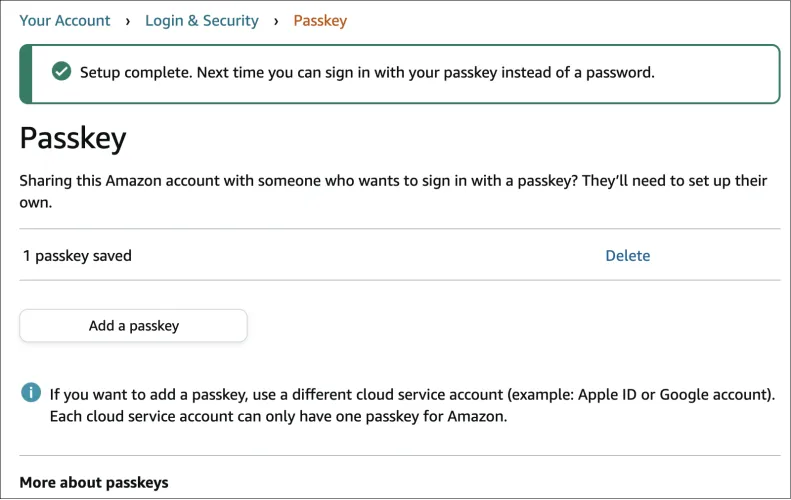The height and width of the screenshot is (500, 791).
Task: Open the Login & Security breadcrumb
Action: click(x=202, y=21)
